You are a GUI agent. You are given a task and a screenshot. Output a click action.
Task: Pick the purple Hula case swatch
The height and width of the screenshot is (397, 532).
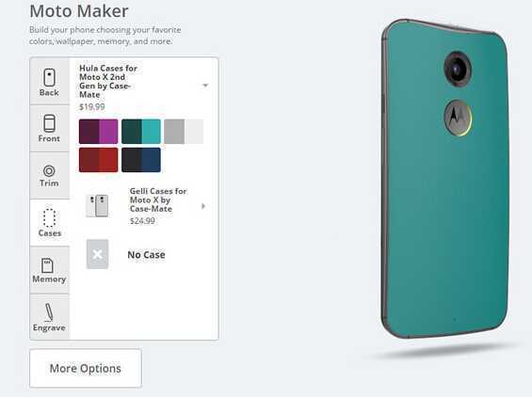pyautogui.click(x=98, y=131)
